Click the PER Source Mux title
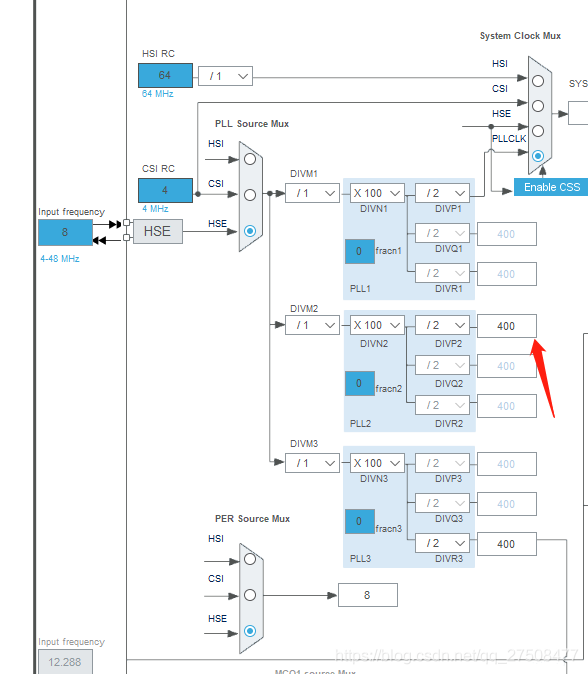Viewport: 588px width, 674px height. [252, 519]
